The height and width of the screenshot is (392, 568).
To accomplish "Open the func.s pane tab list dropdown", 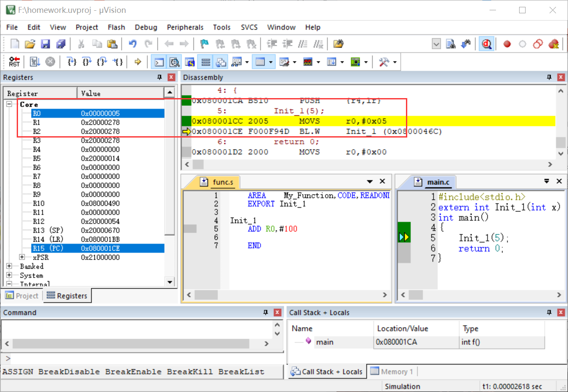I will (x=370, y=181).
